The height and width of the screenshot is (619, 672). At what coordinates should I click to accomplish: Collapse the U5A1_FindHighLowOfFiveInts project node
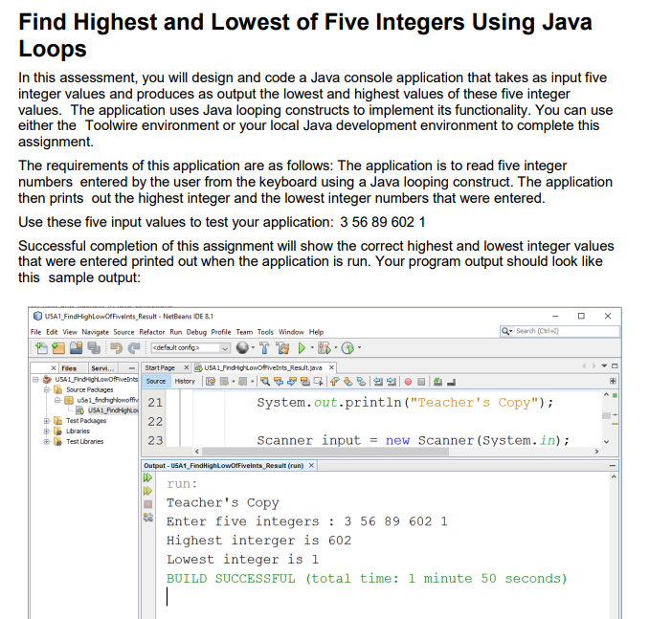(36, 379)
